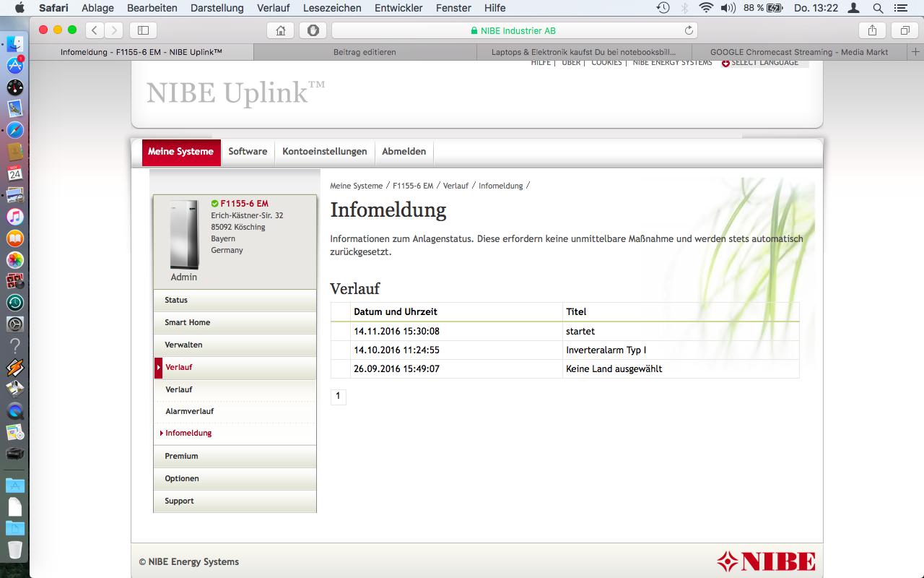Screen dimensions: 924x578
Task: Open the SELECT LANGUAGE dropdown
Action: [x=760, y=63]
